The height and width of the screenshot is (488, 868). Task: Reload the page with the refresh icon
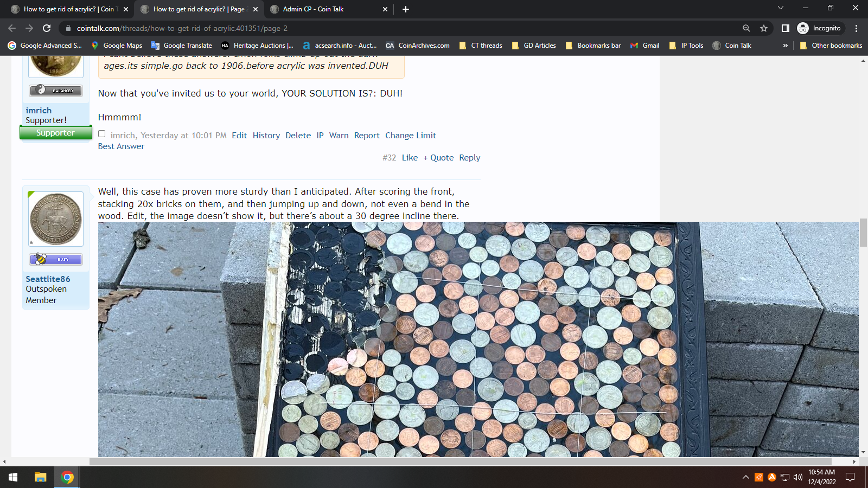pos(47,28)
